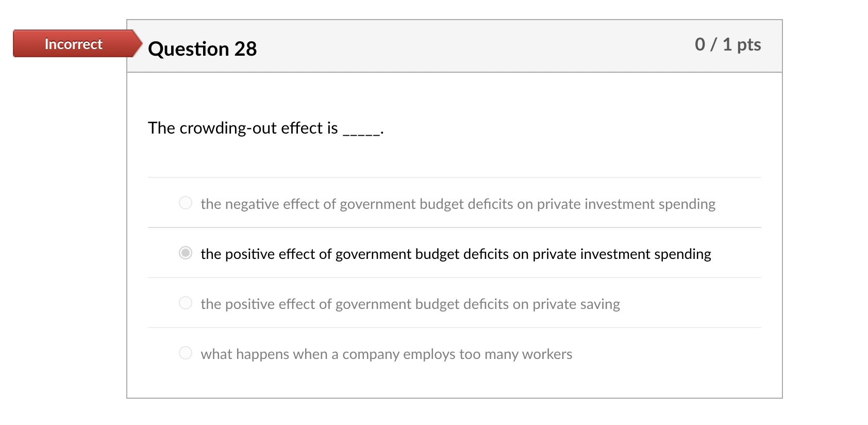
Task: Select the option about negative effect on private investment
Action: pyautogui.click(x=458, y=204)
